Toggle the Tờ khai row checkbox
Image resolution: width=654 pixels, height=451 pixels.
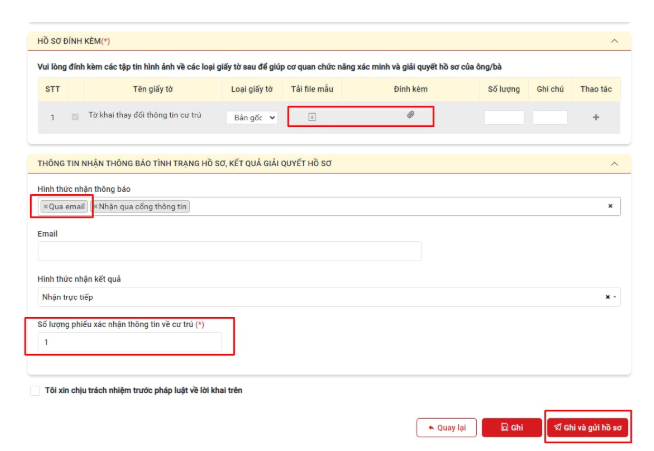(75, 117)
